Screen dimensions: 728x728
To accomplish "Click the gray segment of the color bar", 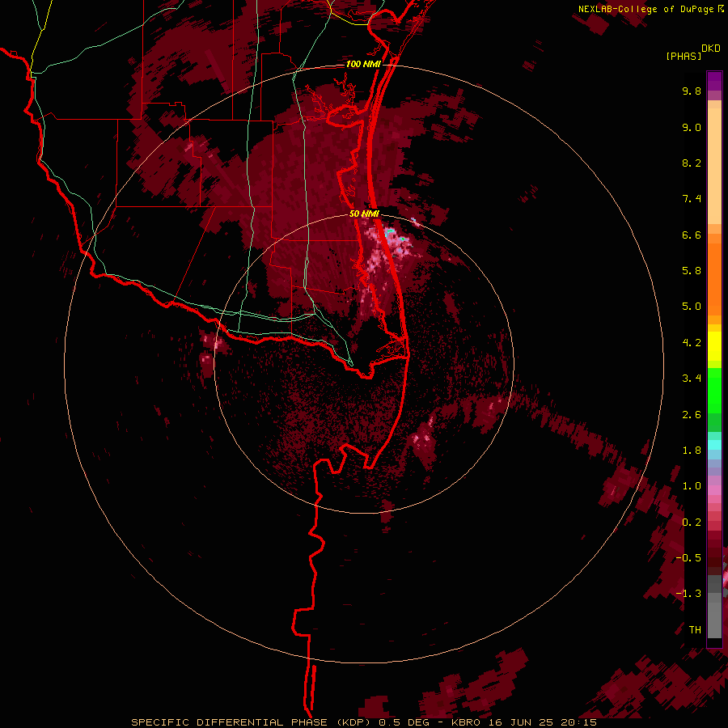I will pos(714,608).
